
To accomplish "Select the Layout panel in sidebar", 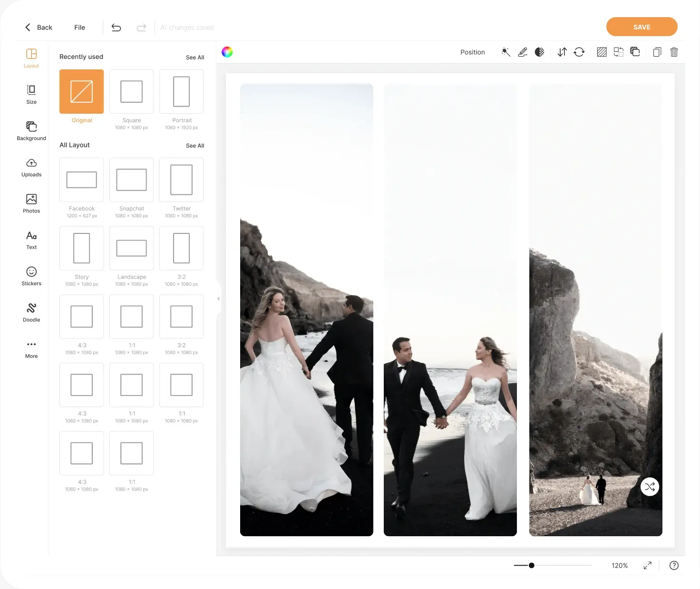I will click(31, 57).
